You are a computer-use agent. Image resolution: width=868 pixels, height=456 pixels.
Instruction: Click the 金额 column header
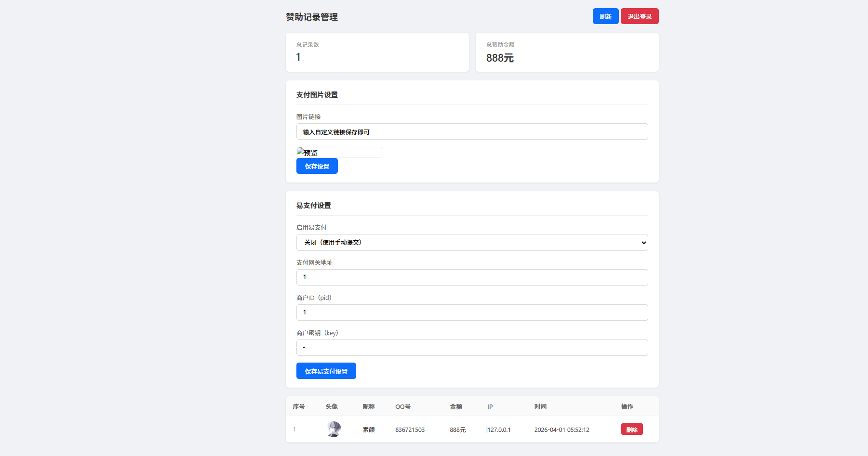[x=456, y=406]
